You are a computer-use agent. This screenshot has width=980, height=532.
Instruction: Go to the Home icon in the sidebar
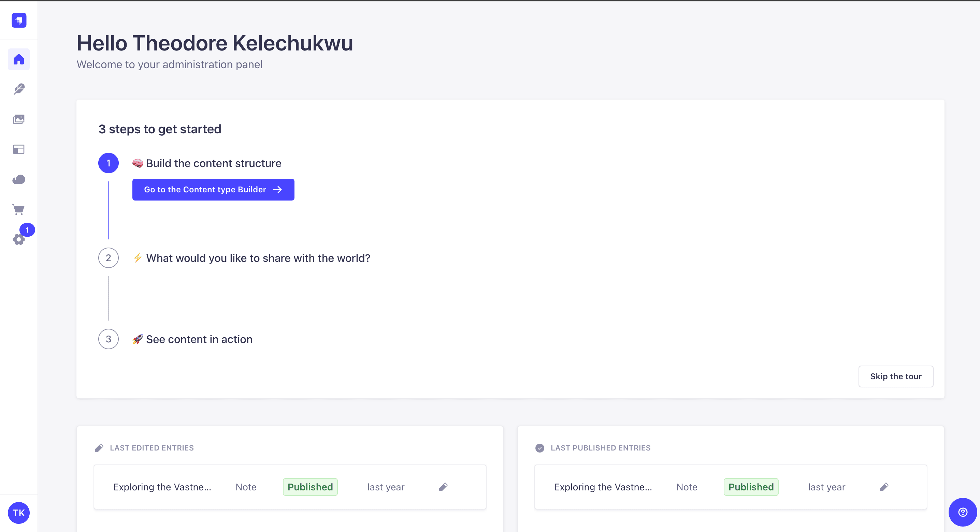(x=19, y=59)
